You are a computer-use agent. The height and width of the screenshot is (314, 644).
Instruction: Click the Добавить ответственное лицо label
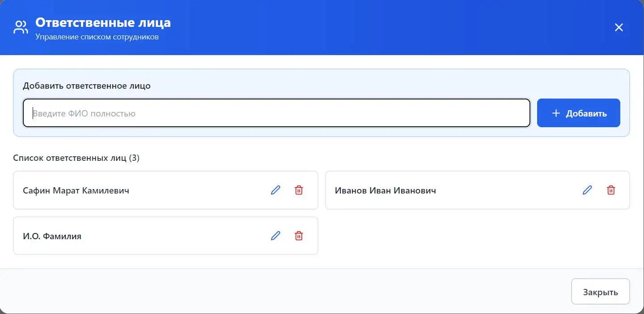click(87, 86)
